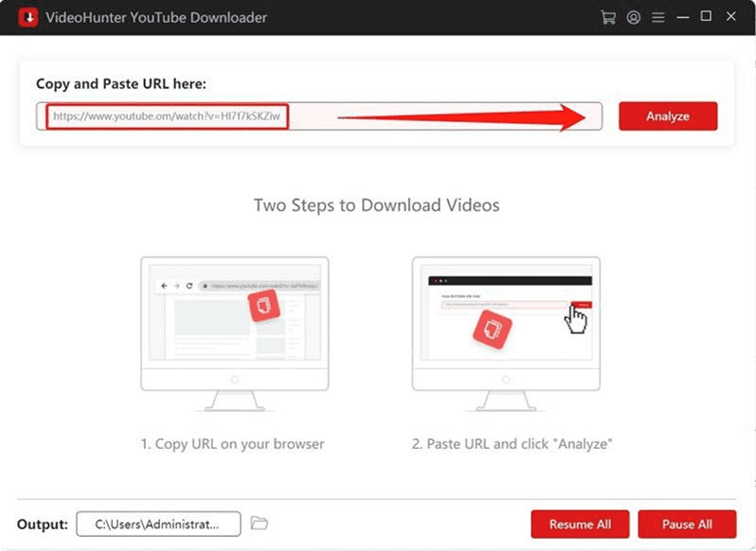Screen dimensions: 756x551
Task: Click red copy icon in step 1 illustration
Action: pos(263,308)
